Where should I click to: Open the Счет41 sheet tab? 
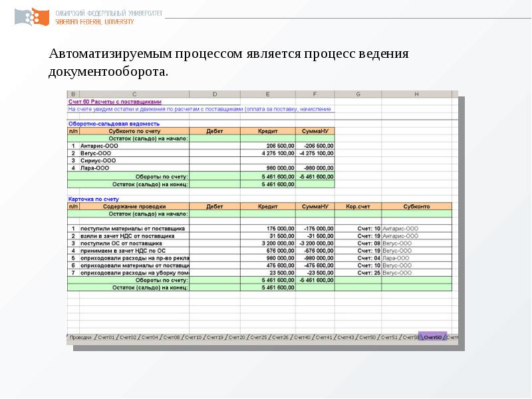324,338
